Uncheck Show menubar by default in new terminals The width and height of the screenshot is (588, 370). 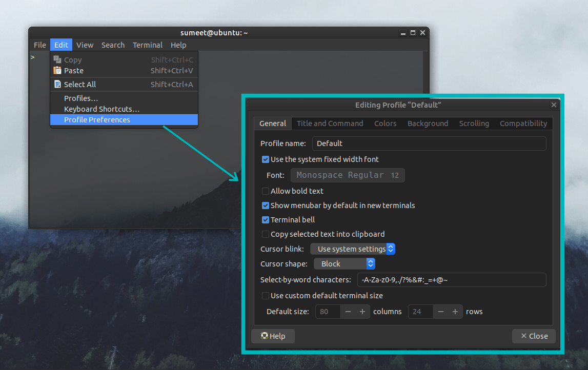pos(265,205)
